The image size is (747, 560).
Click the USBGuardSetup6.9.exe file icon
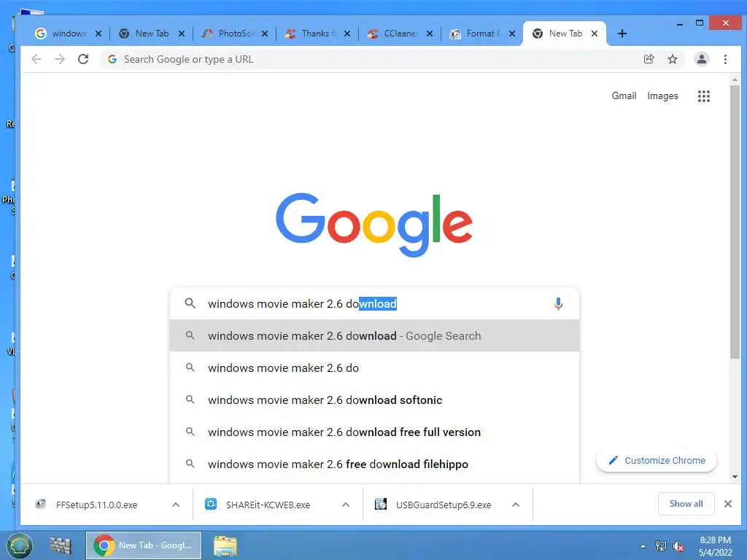pos(381,505)
